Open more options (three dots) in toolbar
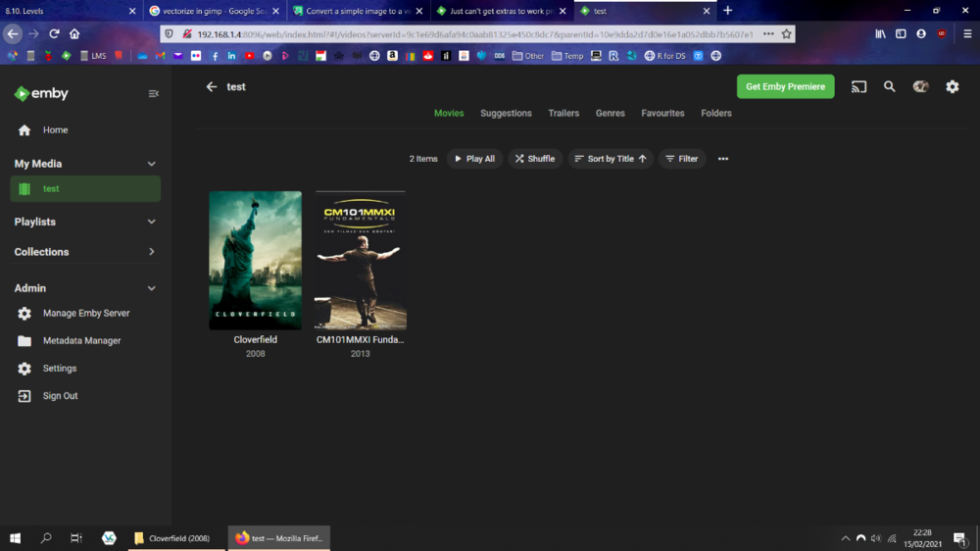This screenshot has height=551, width=980. coord(722,159)
